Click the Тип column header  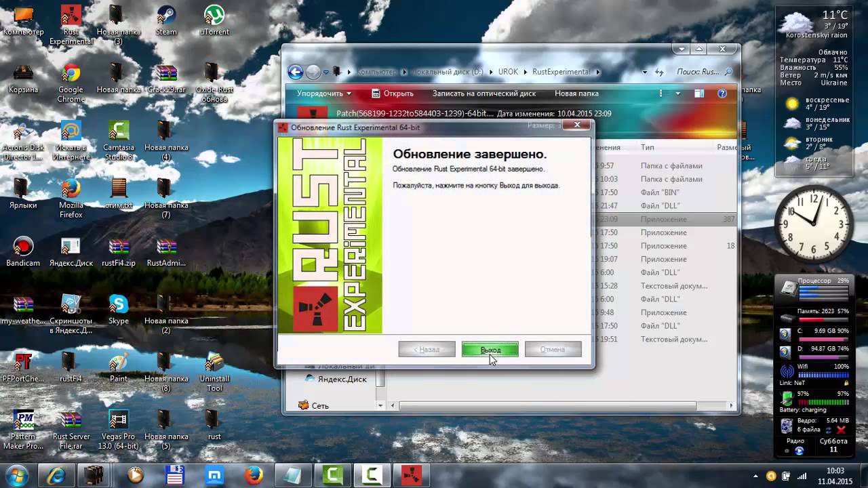(648, 147)
